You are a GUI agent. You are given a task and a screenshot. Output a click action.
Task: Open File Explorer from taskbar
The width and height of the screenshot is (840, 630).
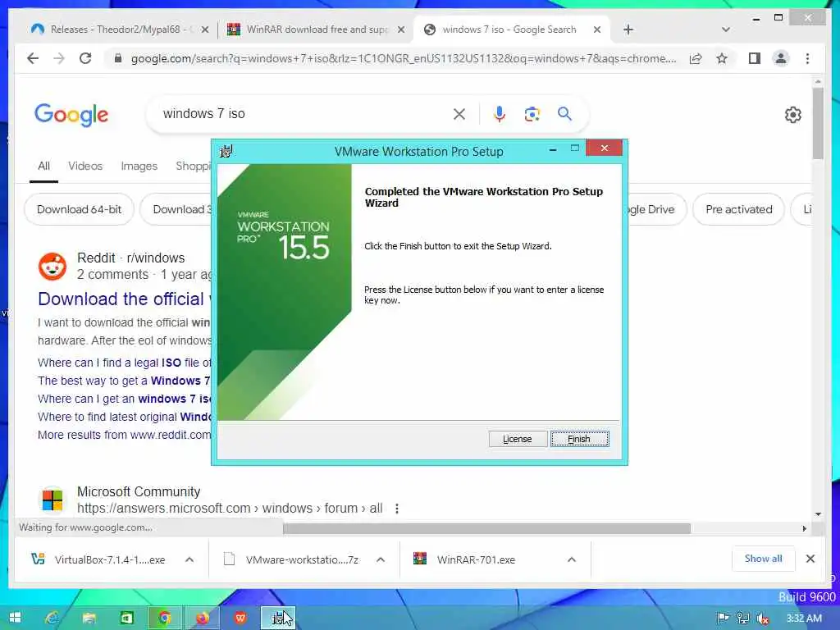89,619
